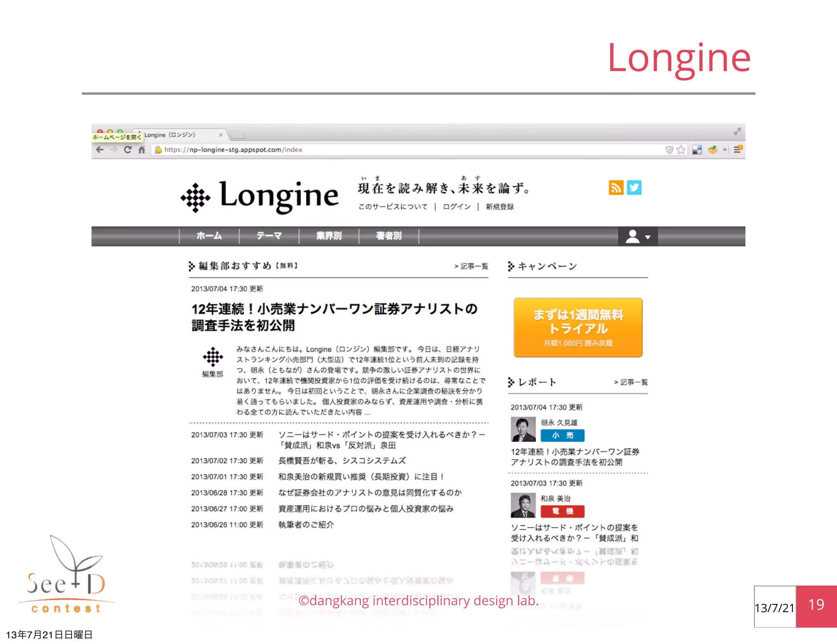Click the blue 小売 category tag
The height and width of the screenshot is (644, 837).
coord(562,436)
